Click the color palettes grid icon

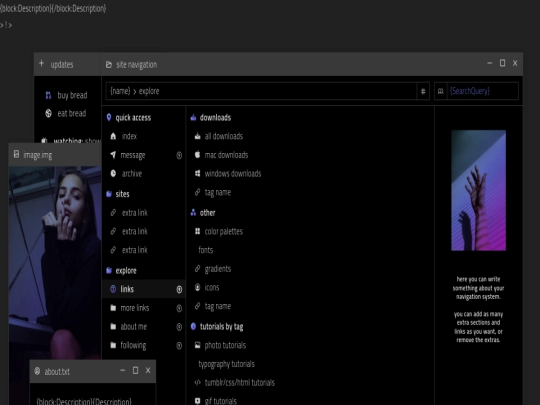pos(197,231)
